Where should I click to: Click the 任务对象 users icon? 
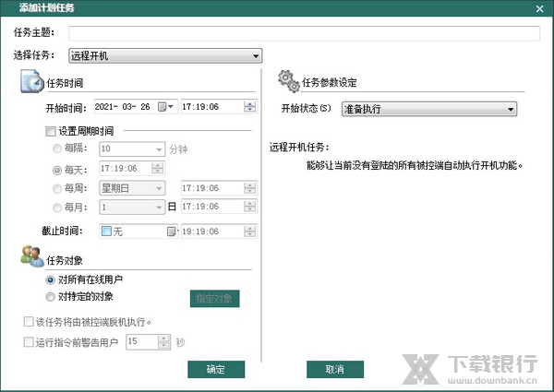32,256
